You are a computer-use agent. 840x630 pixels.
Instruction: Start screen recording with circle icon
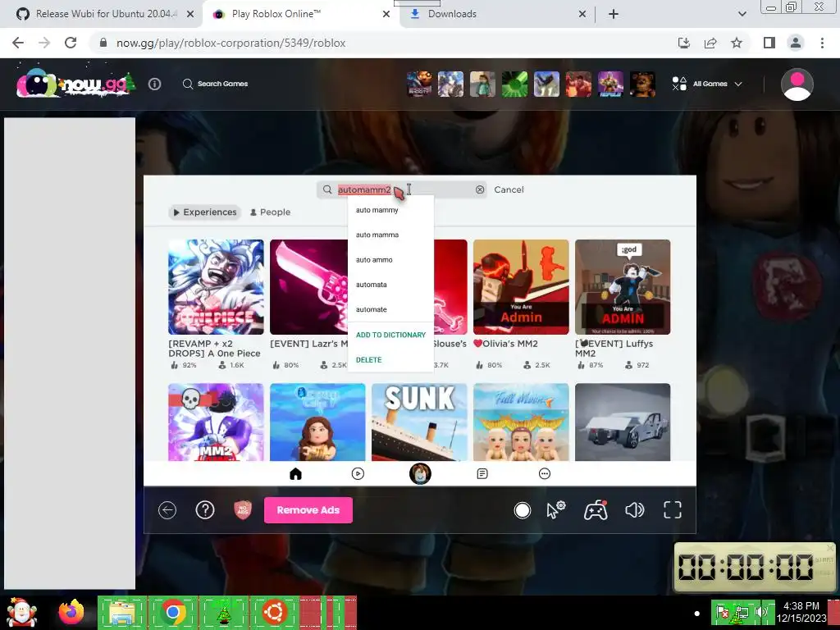[x=522, y=510]
